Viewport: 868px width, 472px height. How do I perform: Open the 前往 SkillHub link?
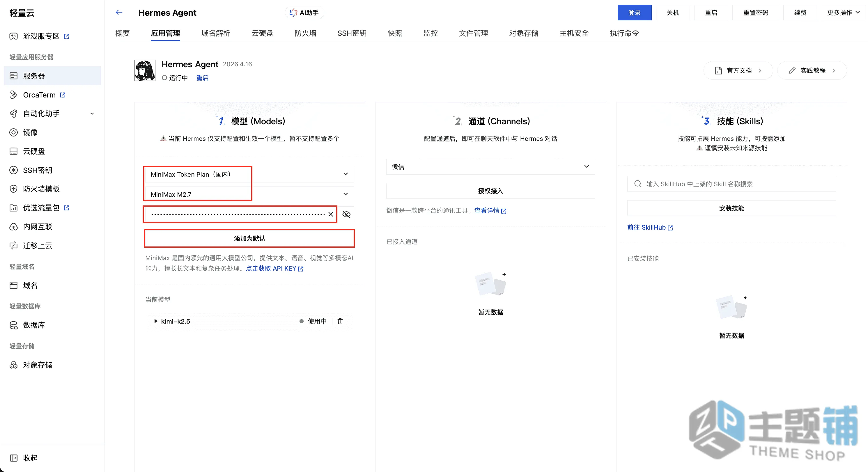[x=650, y=227]
